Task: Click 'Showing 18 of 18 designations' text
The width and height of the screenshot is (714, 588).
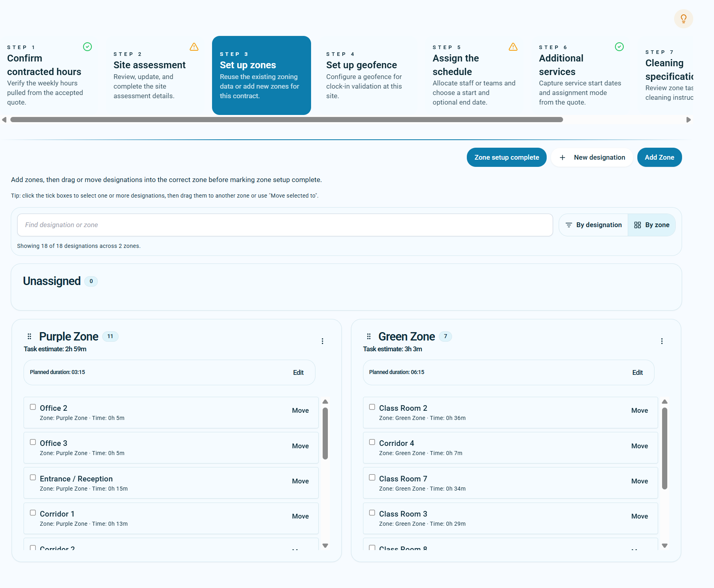Action: 79,246
